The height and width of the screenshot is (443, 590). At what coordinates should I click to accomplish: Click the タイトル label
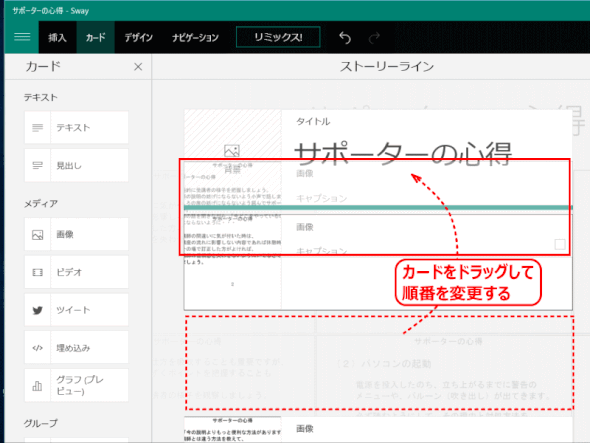tap(313, 122)
